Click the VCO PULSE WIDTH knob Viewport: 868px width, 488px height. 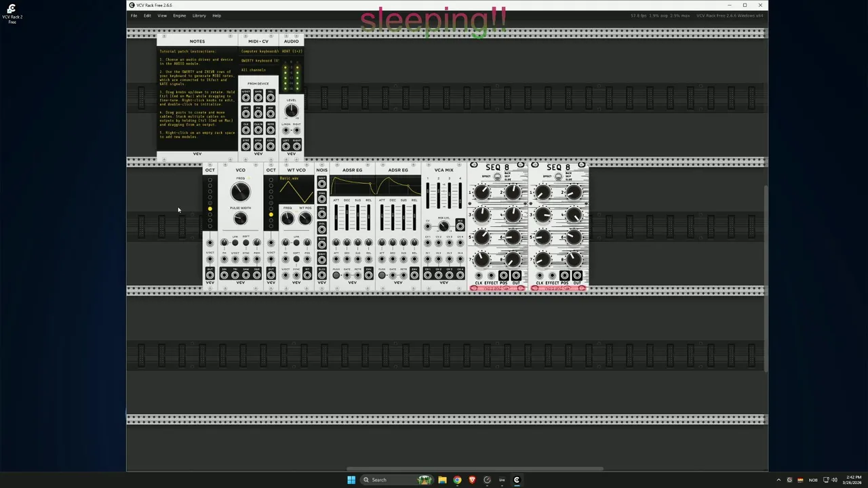(x=240, y=218)
